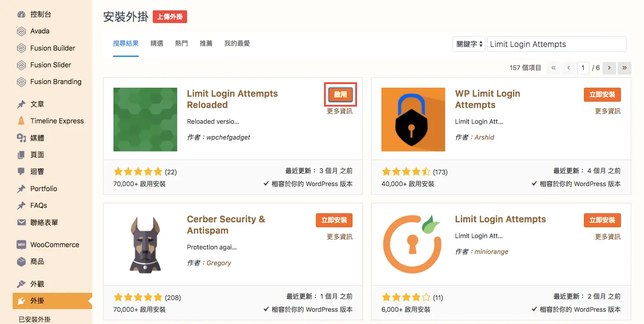
Task: Switch to the 精選 tab
Action: 157,44
